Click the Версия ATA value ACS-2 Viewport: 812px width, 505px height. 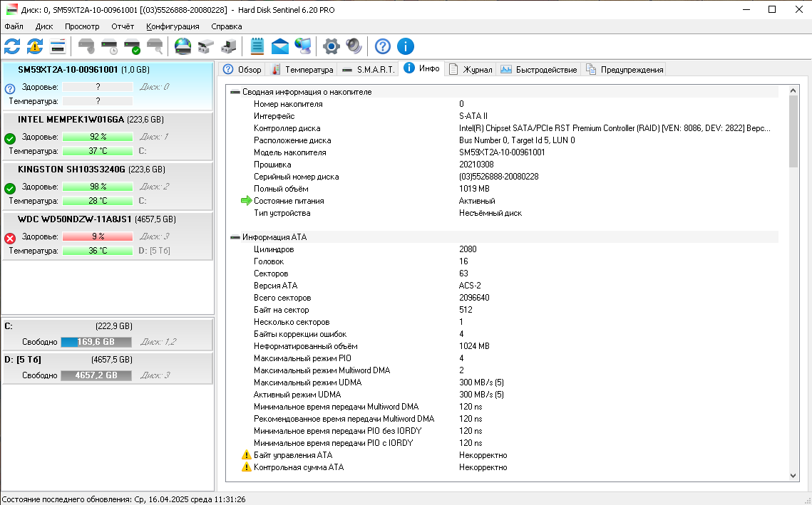pyautogui.click(x=471, y=286)
